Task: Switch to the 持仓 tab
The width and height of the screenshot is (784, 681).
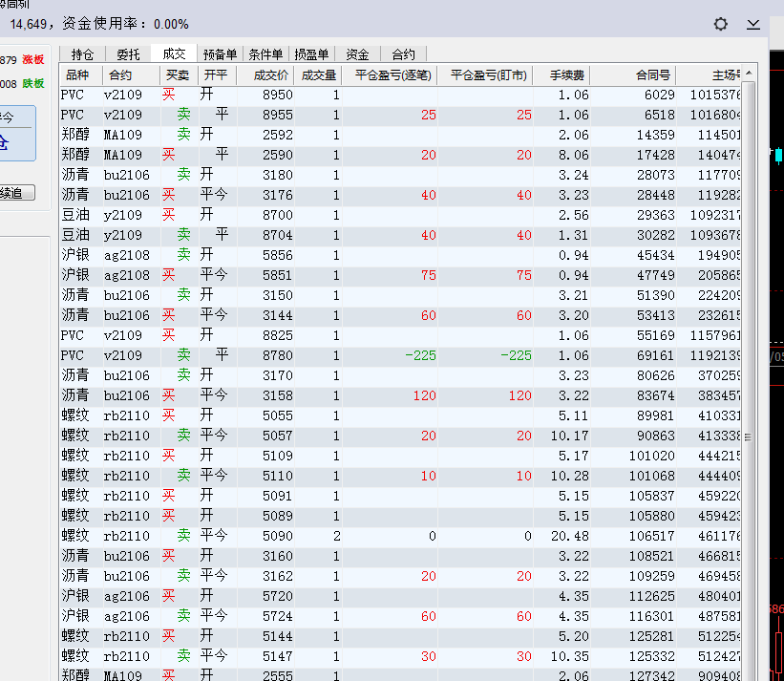Action: pyautogui.click(x=82, y=54)
